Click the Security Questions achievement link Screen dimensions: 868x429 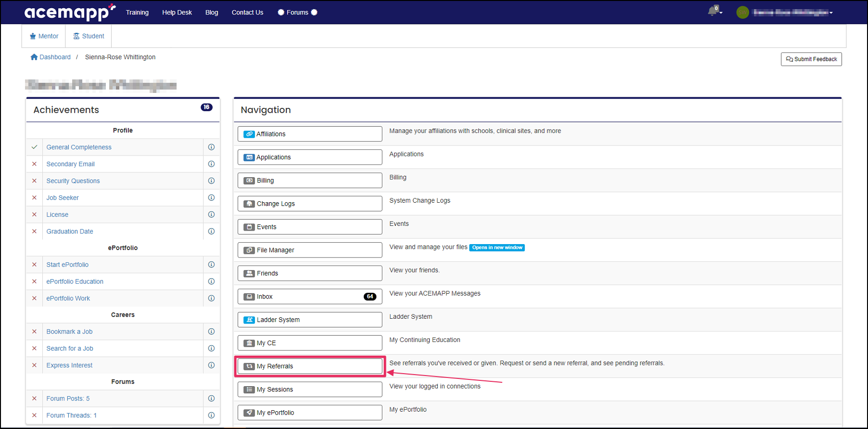click(x=73, y=181)
